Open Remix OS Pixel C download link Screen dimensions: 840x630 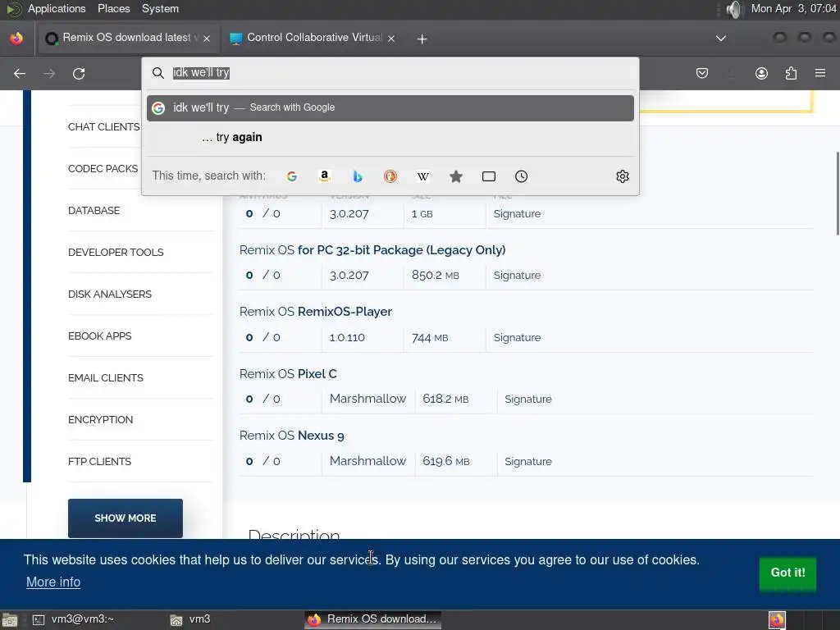(x=288, y=374)
